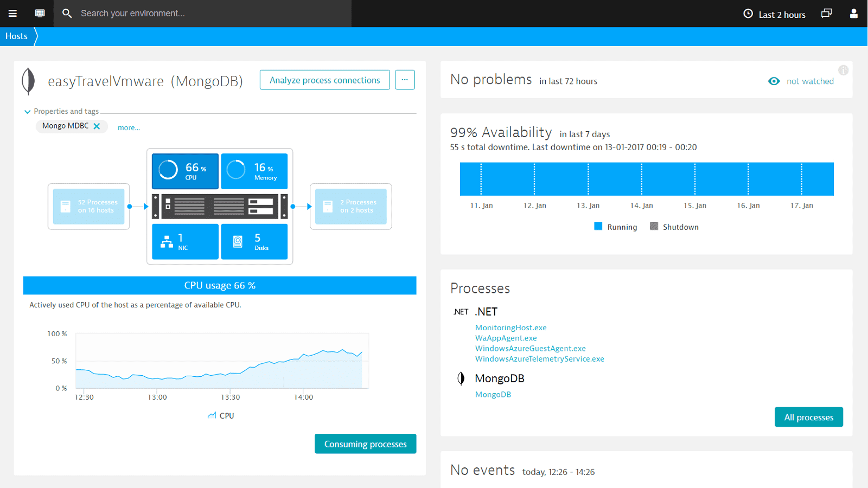Open the Last 2 hours timeframe selector
This screenshot has width=868, height=488.
pyautogui.click(x=774, y=15)
